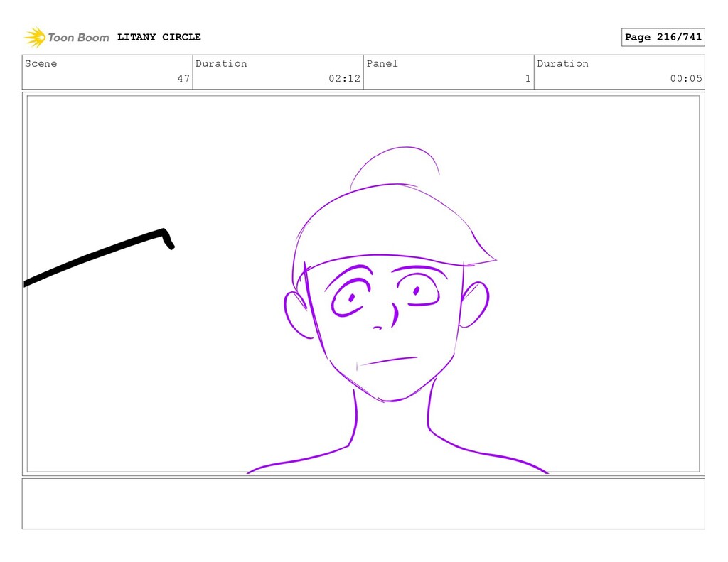The width and height of the screenshot is (728, 562).
Task: Click the empty notes box below panel
Action: pyautogui.click(x=363, y=504)
